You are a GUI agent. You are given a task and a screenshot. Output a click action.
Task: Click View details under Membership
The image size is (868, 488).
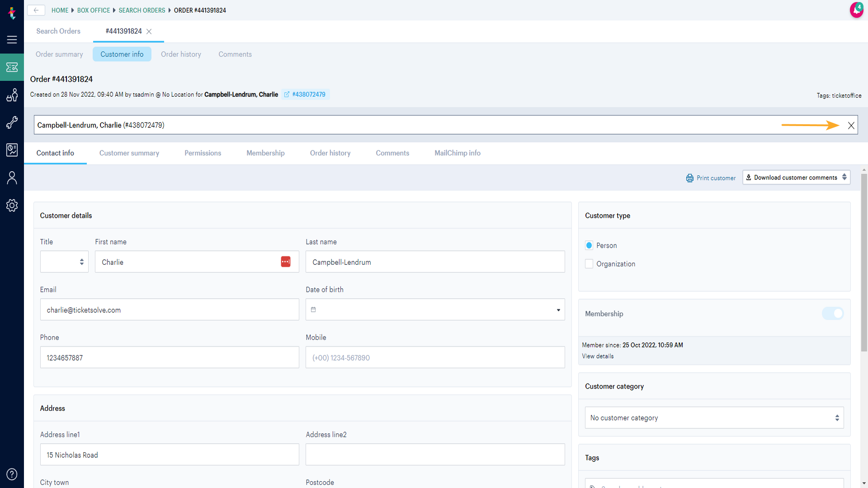(x=598, y=357)
